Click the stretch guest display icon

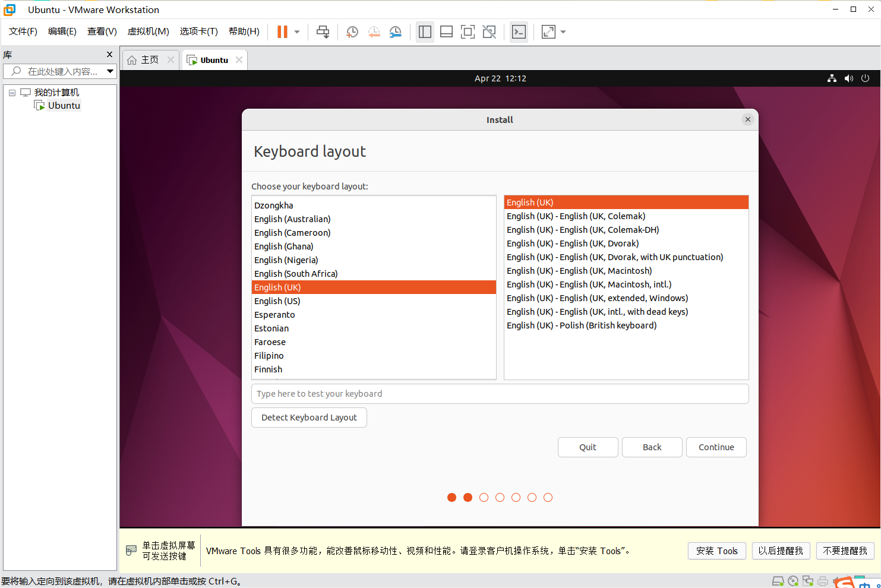click(x=548, y=32)
